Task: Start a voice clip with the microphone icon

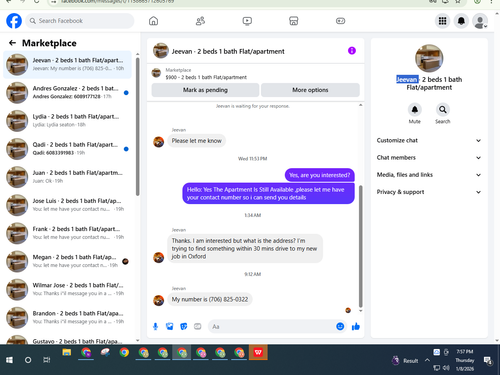Action: (155, 326)
